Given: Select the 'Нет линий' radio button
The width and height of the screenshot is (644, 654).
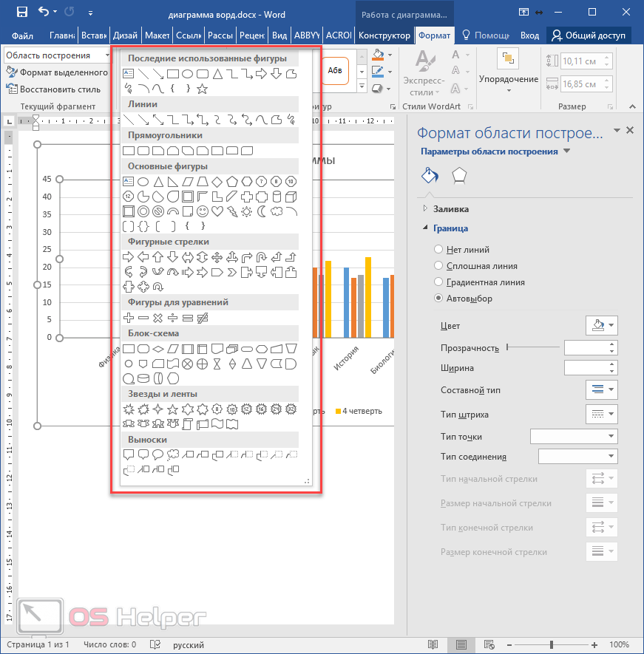Looking at the screenshot, I should pyautogui.click(x=439, y=250).
